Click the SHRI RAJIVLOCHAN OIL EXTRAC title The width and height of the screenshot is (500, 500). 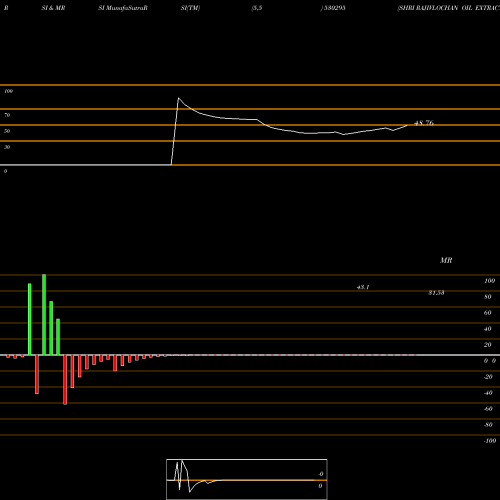click(449, 8)
